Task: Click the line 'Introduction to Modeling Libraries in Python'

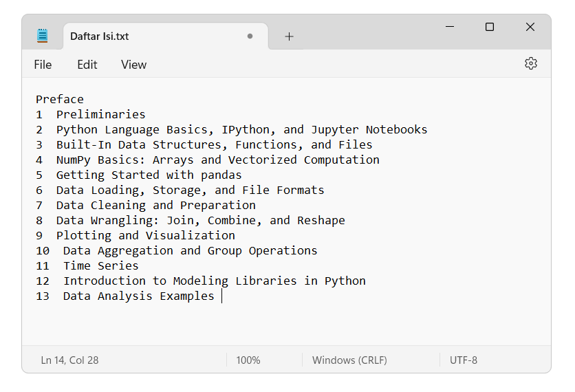Action: [x=215, y=281]
